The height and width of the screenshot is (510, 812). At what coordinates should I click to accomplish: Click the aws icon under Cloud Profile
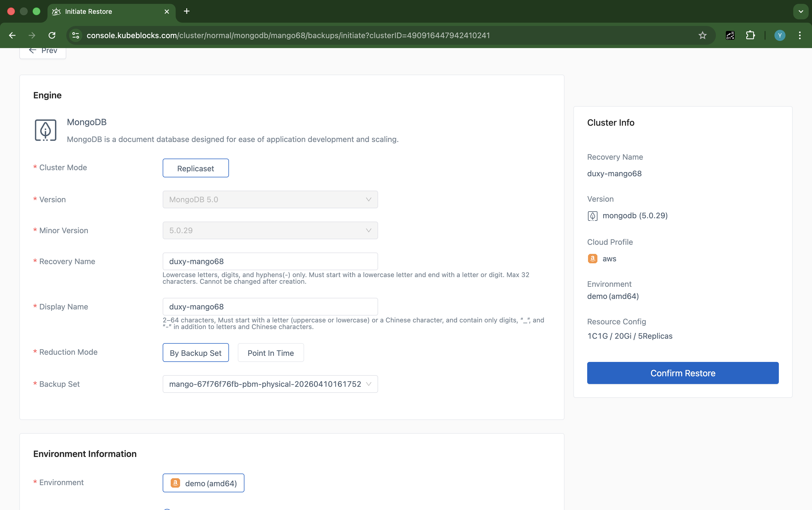click(x=592, y=258)
